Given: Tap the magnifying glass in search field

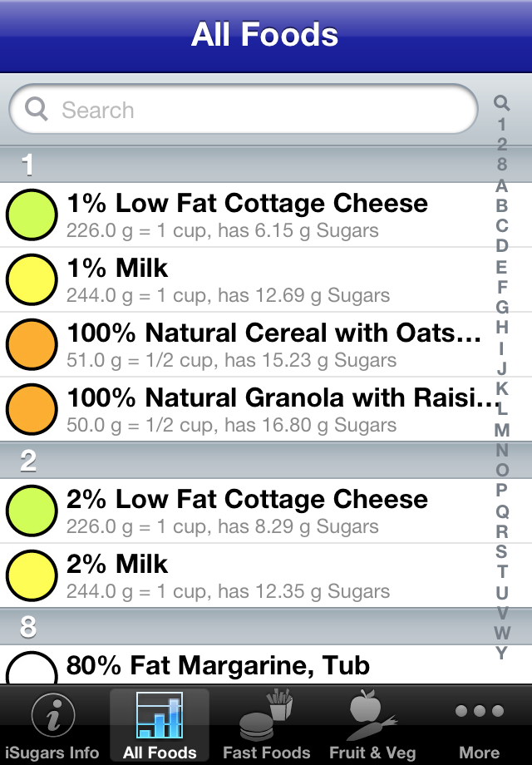Looking at the screenshot, I should (x=37, y=109).
